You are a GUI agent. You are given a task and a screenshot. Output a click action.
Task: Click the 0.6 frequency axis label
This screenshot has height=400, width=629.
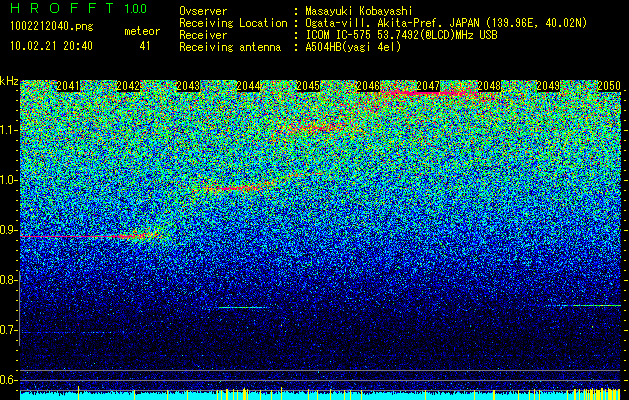click(x=8, y=380)
